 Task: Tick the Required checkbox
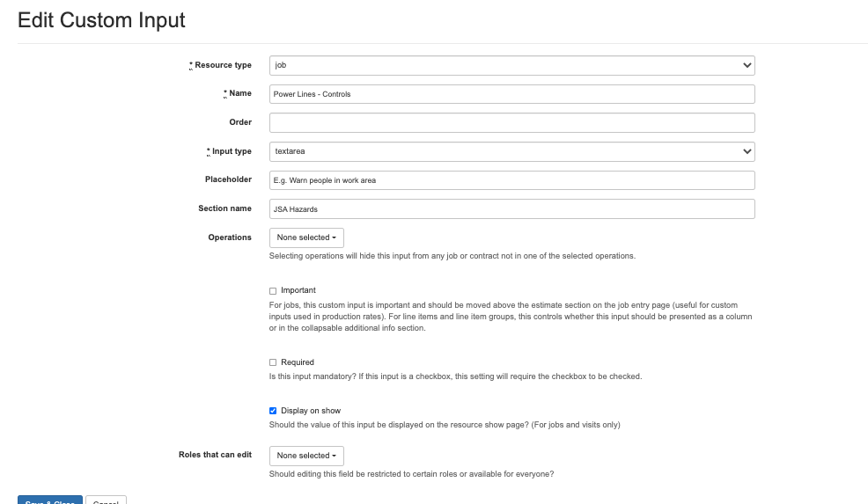[273, 362]
